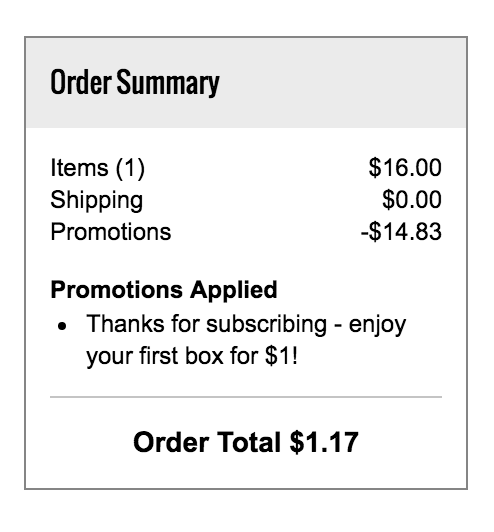The width and height of the screenshot is (494, 532).
Task: Click the gray Order Summary header bar
Action: tap(246, 83)
